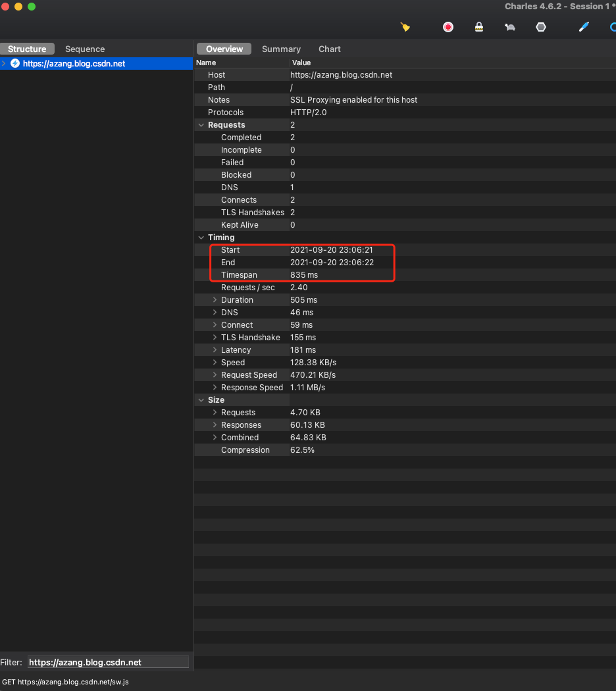Viewport: 616px width, 691px height.
Task: Select the https://azang.blog.csdn.net host row
Action: [x=97, y=63]
